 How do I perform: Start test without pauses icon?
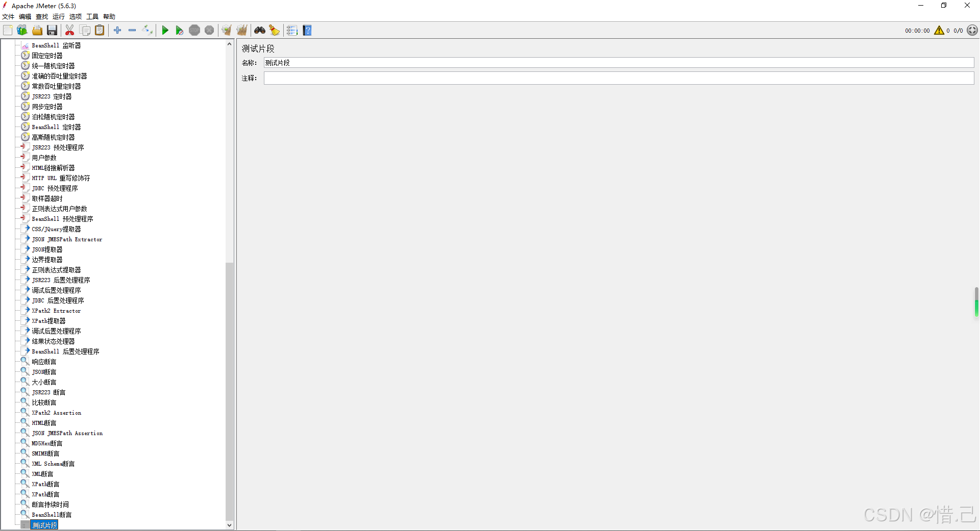179,31
